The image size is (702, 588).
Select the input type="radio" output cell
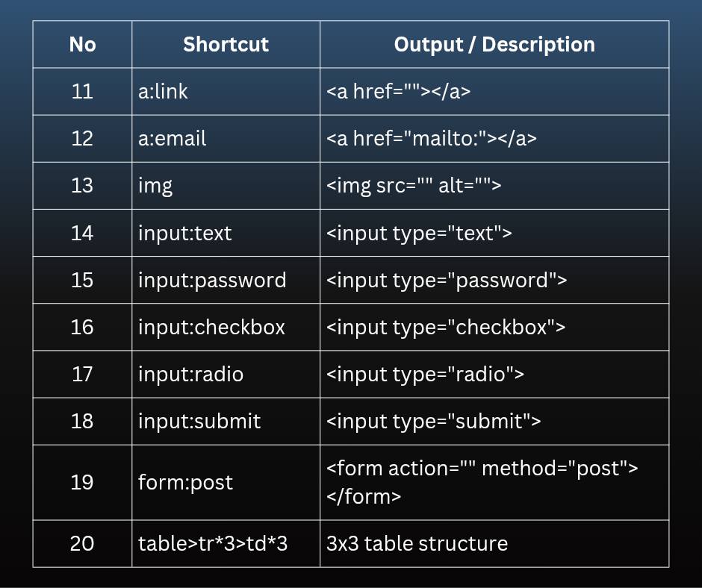[494, 374]
